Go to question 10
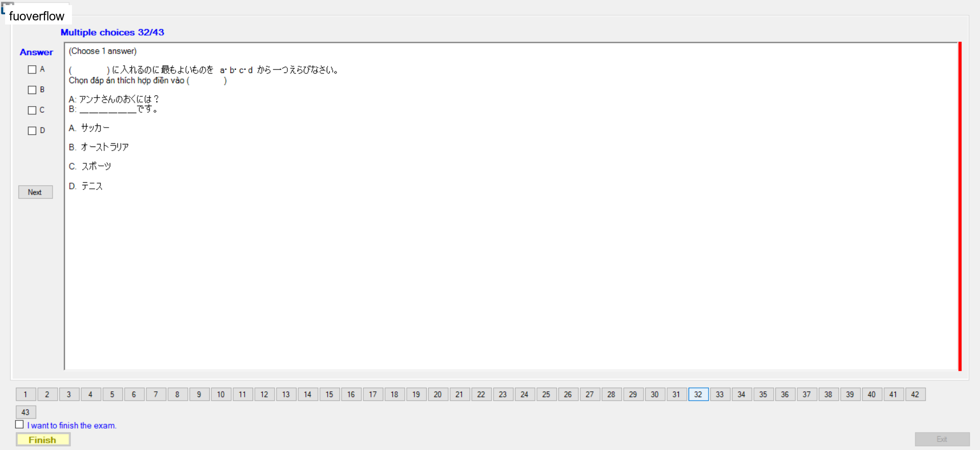Image resolution: width=980 pixels, height=450 pixels. (221, 394)
